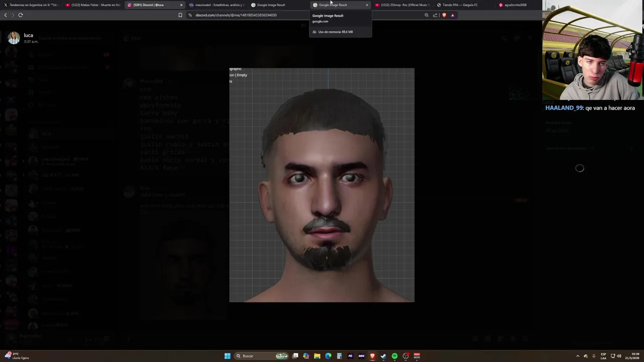
Task: Launch Microsoft Edge from the taskbar
Action: 328,356
